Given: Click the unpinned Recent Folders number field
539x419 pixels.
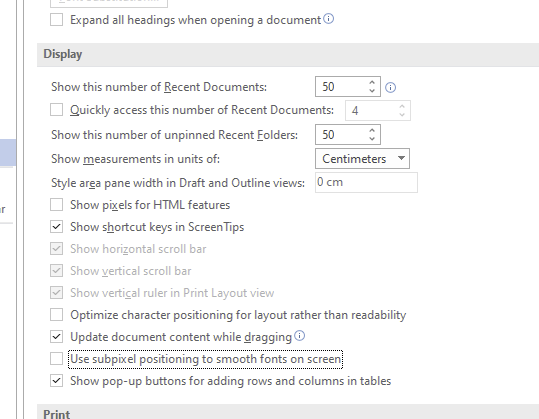Looking at the screenshot, I should click(x=340, y=135).
